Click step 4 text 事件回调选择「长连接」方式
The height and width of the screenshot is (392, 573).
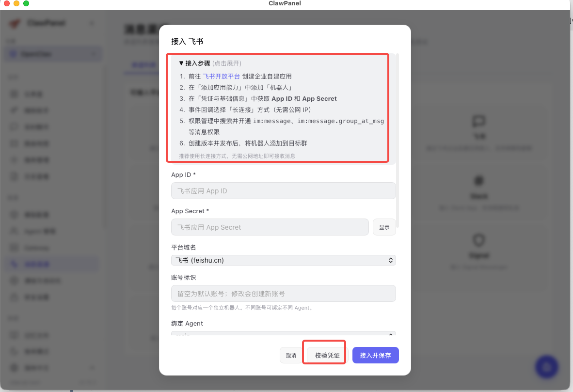point(250,110)
